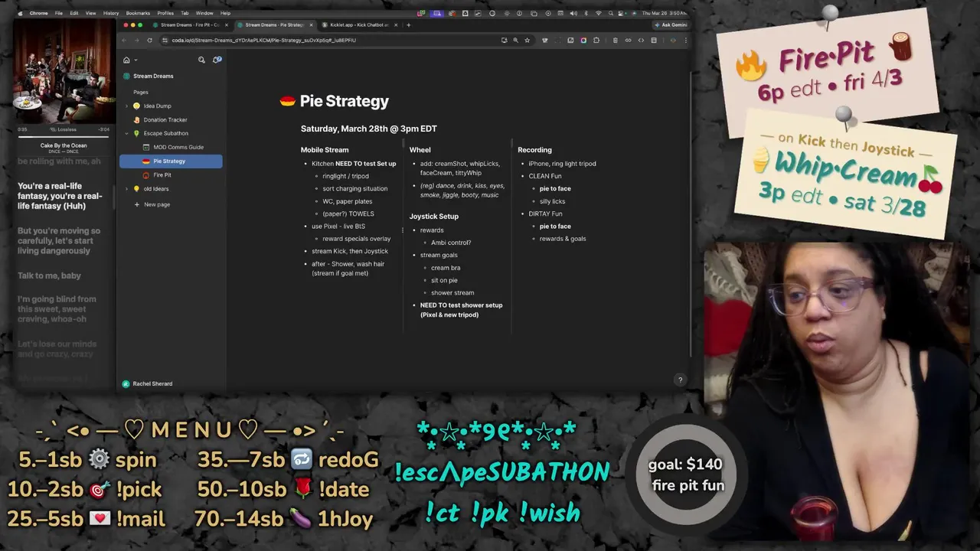Open the Fire Pit subpage

pyautogui.click(x=162, y=174)
